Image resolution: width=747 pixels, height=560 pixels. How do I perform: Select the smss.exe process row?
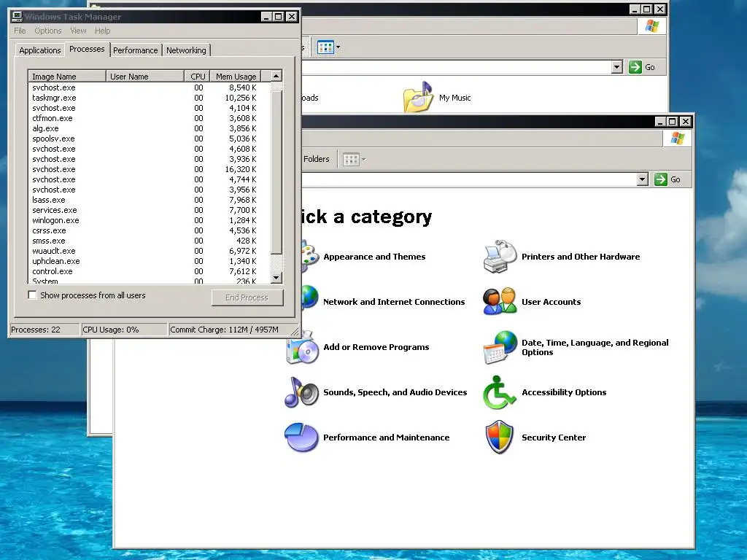(x=149, y=241)
